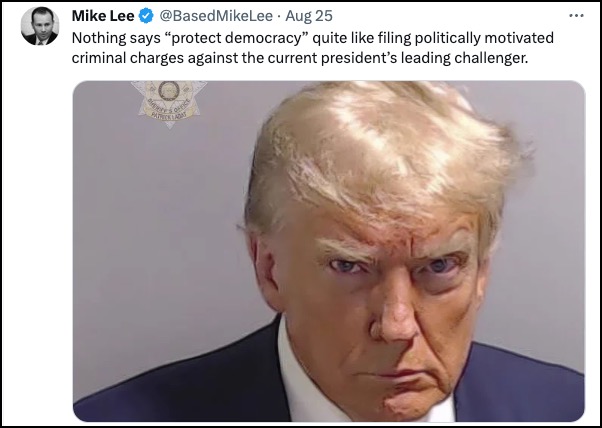Screen dimensions: 602x428
Task: Select the display name "Mike Lee"
Action: (x=103, y=16)
